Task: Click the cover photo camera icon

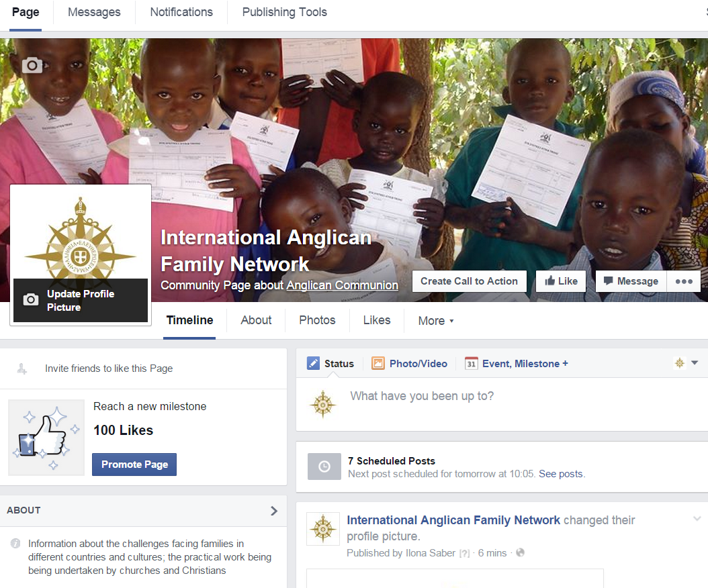Action: pos(32,65)
